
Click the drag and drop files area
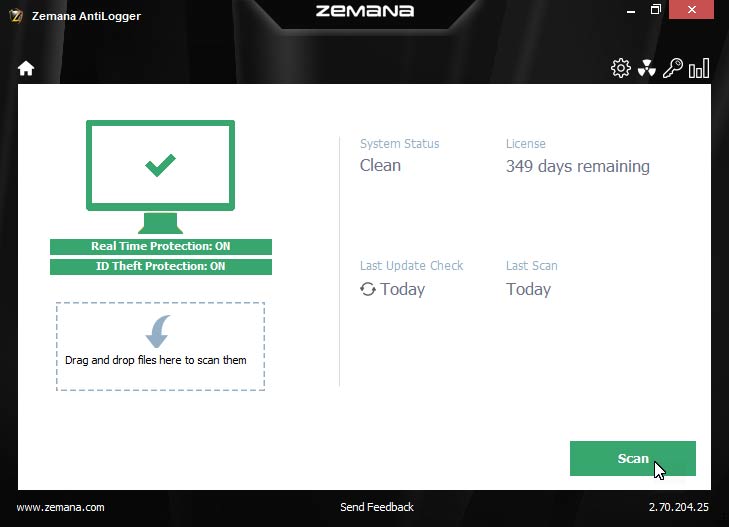click(x=160, y=346)
